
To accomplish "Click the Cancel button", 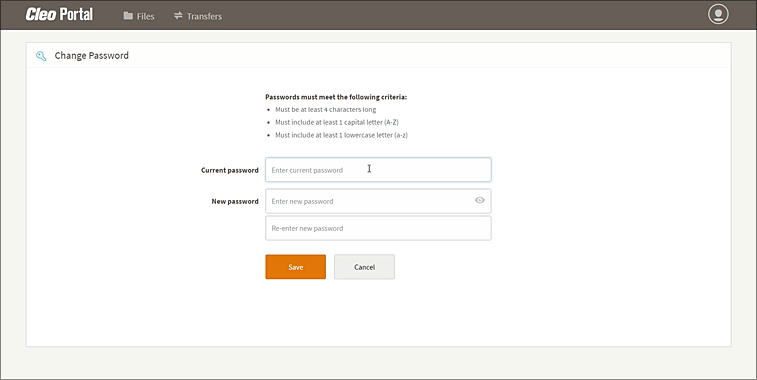I will pyautogui.click(x=364, y=267).
